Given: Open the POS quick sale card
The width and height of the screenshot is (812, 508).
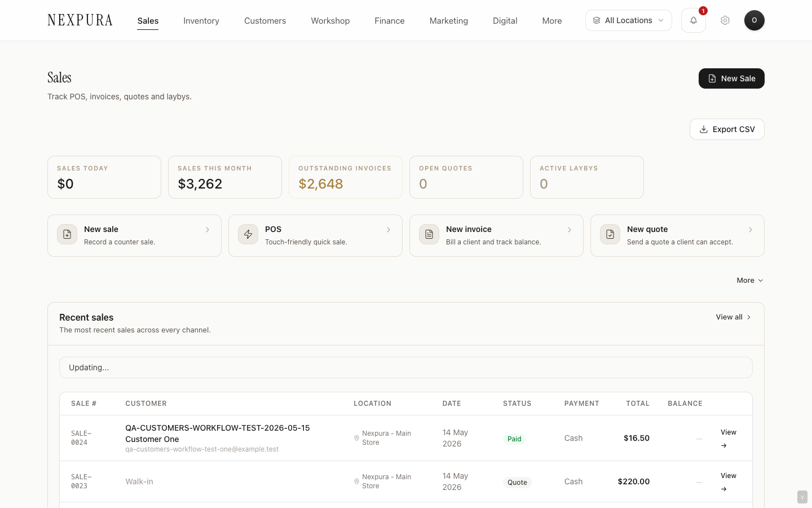Looking at the screenshot, I should pos(315,235).
